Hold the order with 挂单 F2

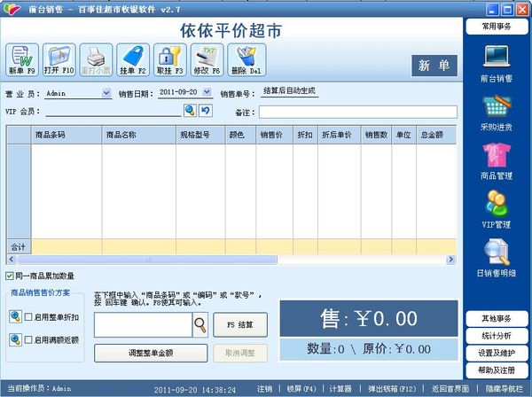click(x=133, y=60)
